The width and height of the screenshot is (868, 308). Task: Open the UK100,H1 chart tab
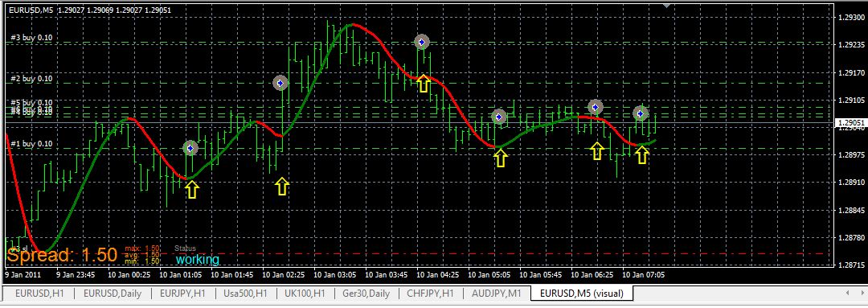click(306, 293)
